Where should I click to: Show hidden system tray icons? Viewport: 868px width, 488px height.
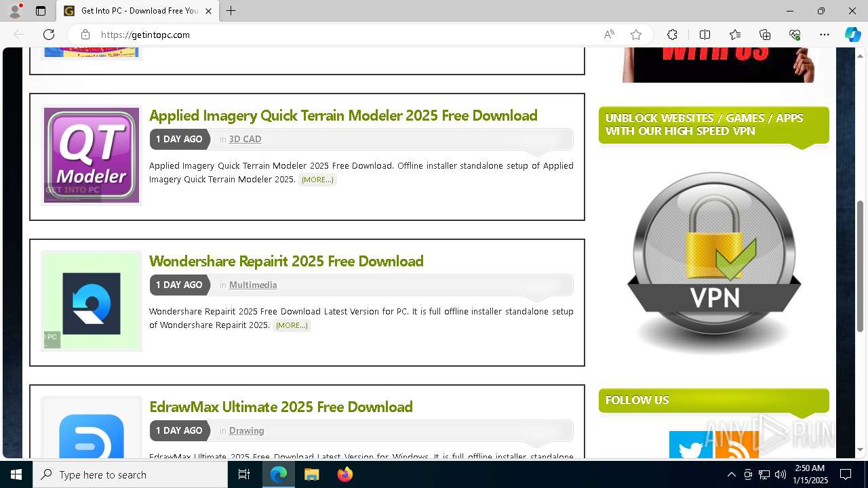(x=731, y=474)
